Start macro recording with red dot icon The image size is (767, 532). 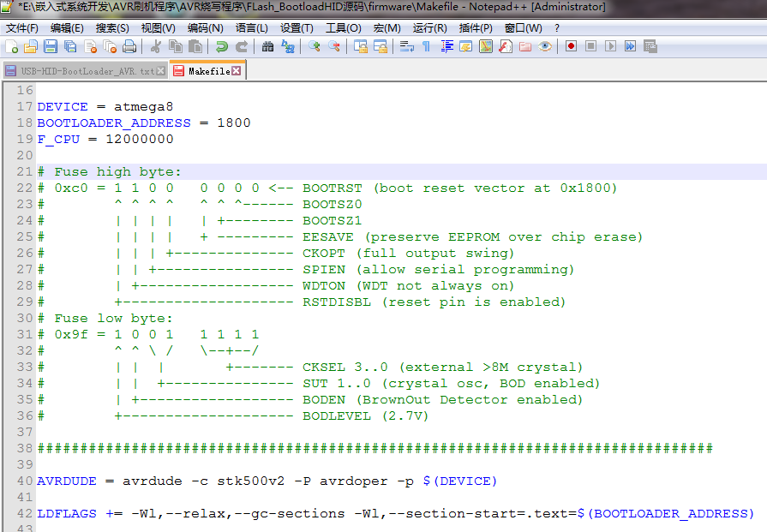pyautogui.click(x=571, y=46)
